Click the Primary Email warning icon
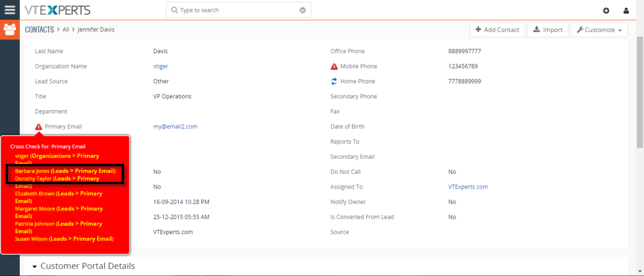644x276 pixels. point(39,127)
